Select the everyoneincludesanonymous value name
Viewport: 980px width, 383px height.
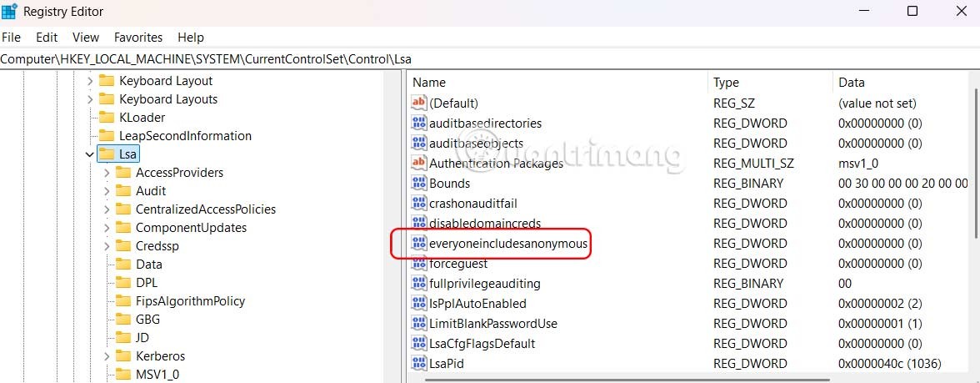coord(508,243)
